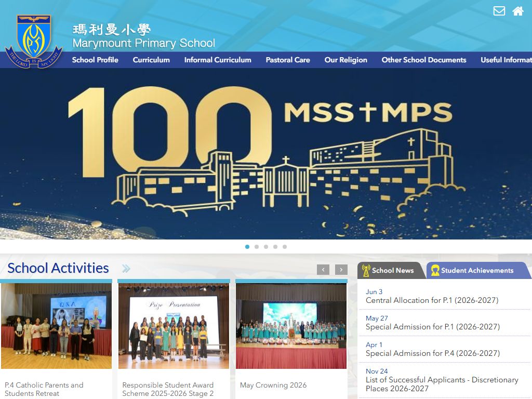Go to the home icon
532x399 pixels.
518,11
